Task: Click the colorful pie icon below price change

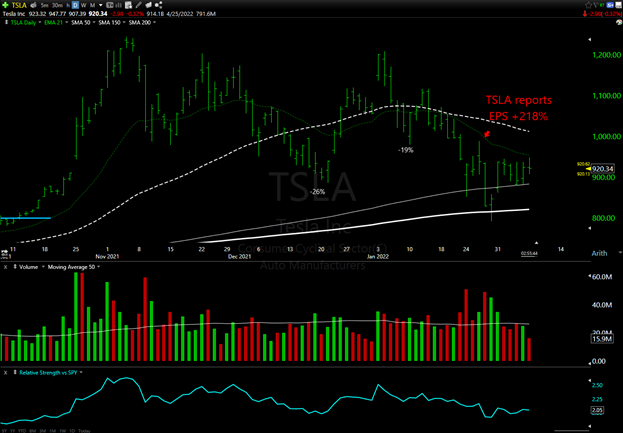Action: [x=619, y=22]
